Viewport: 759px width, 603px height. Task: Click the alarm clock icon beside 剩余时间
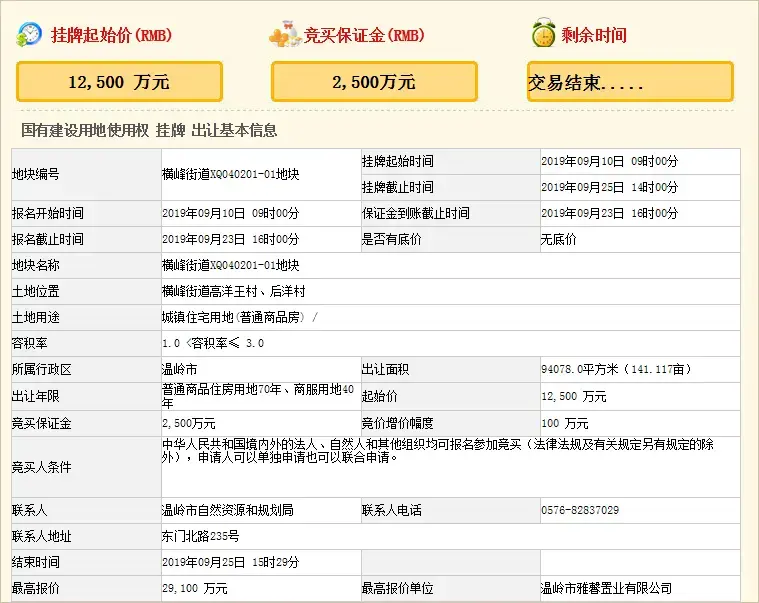click(x=543, y=35)
